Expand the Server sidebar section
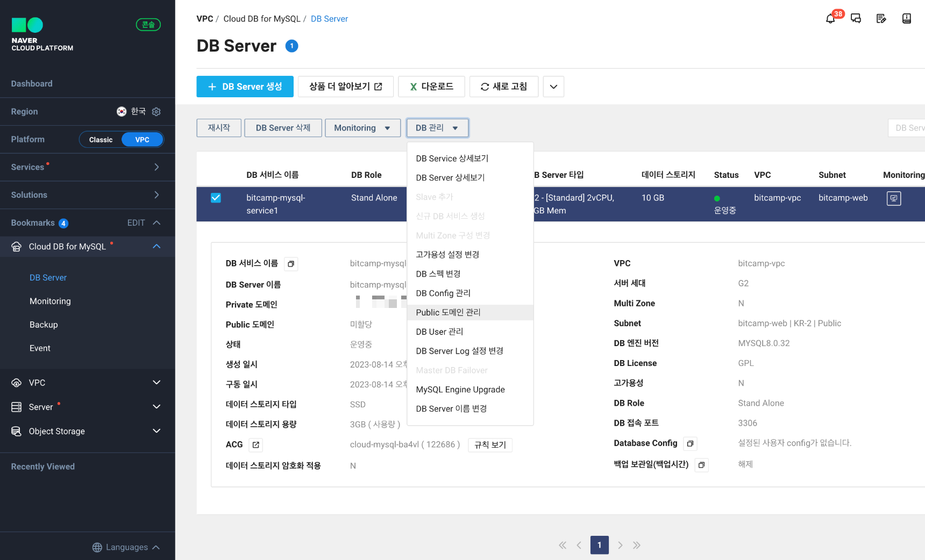Screen dimensions: 925x560 [156, 407]
